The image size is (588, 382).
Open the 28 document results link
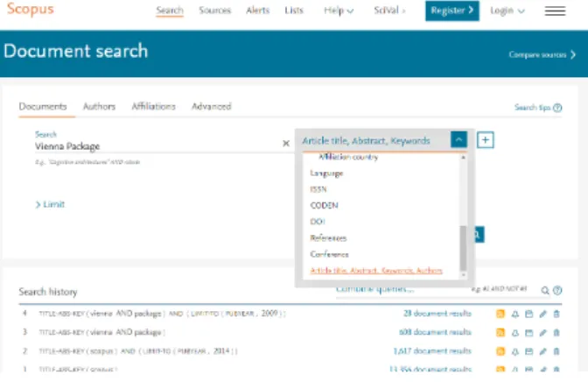click(x=437, y=314)
